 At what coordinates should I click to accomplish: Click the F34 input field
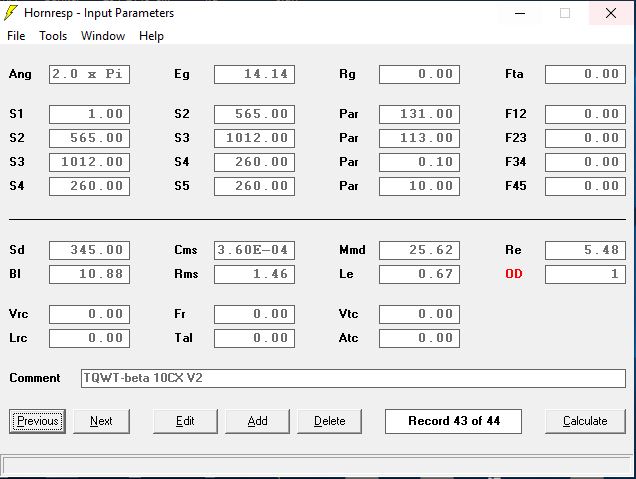[x=585, y=162]
